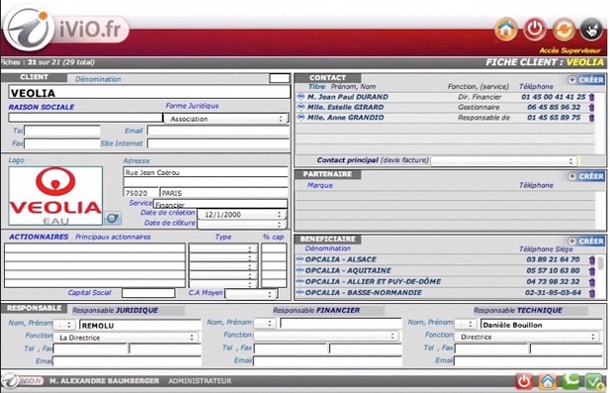Click CRÉER button in CONTACT section
This screenshot has height=393, width=610.
point(586,80)
